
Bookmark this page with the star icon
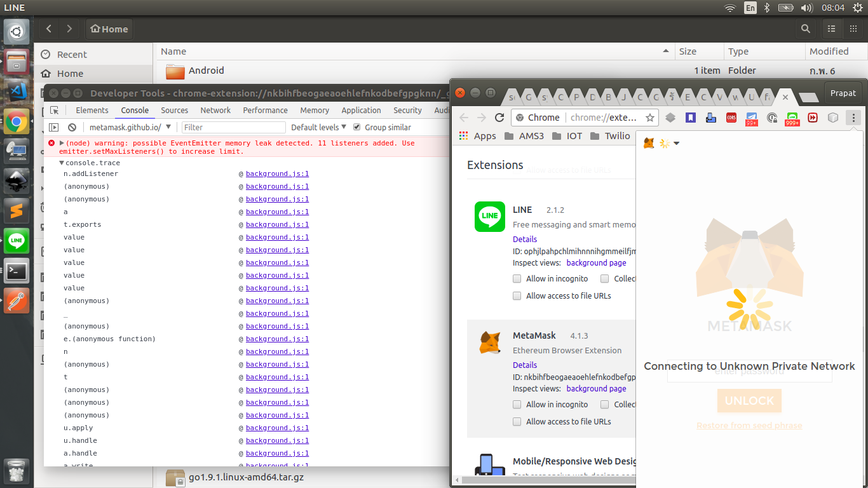[x=650, y=118]
